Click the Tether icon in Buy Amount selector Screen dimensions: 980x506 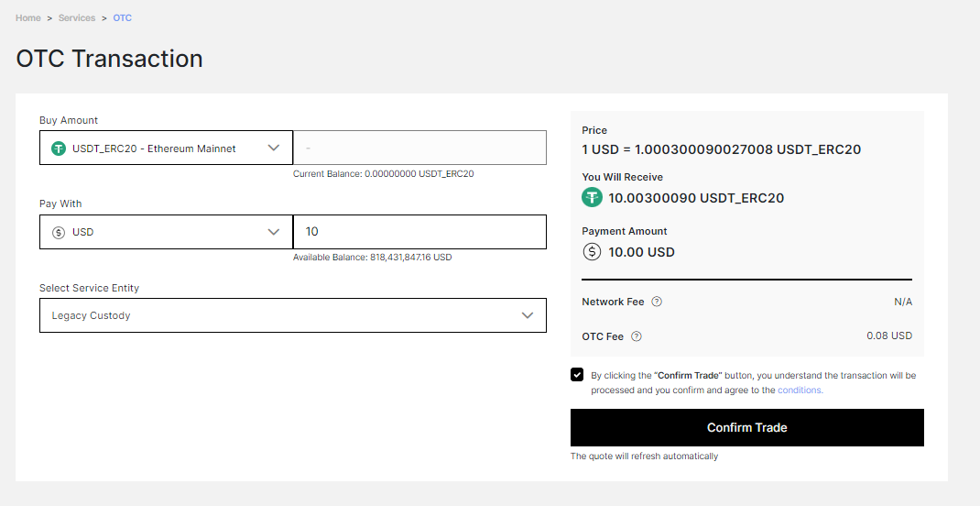59,148
